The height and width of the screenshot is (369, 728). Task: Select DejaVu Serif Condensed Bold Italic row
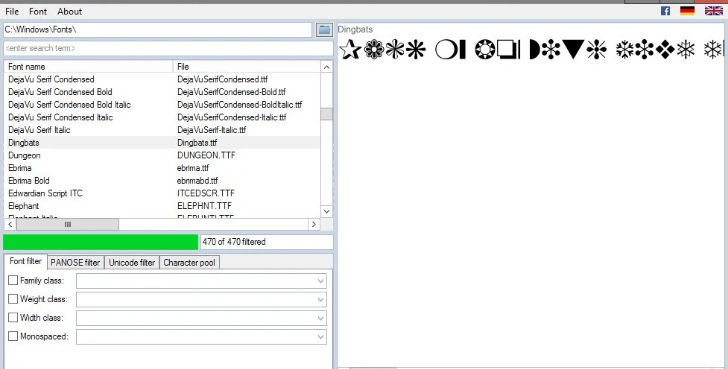pyautogui.click(x=162, y=105)
